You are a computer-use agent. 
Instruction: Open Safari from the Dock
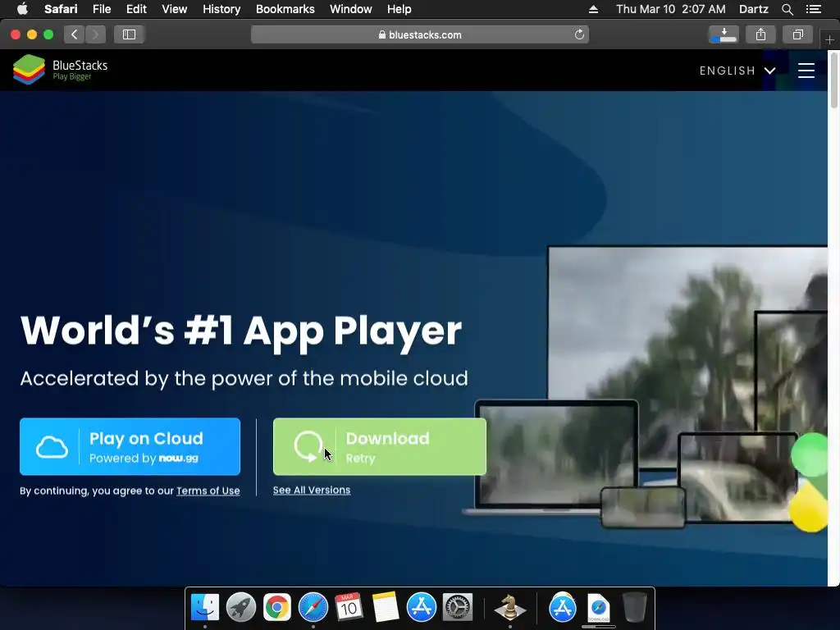(x=313, y=607)
